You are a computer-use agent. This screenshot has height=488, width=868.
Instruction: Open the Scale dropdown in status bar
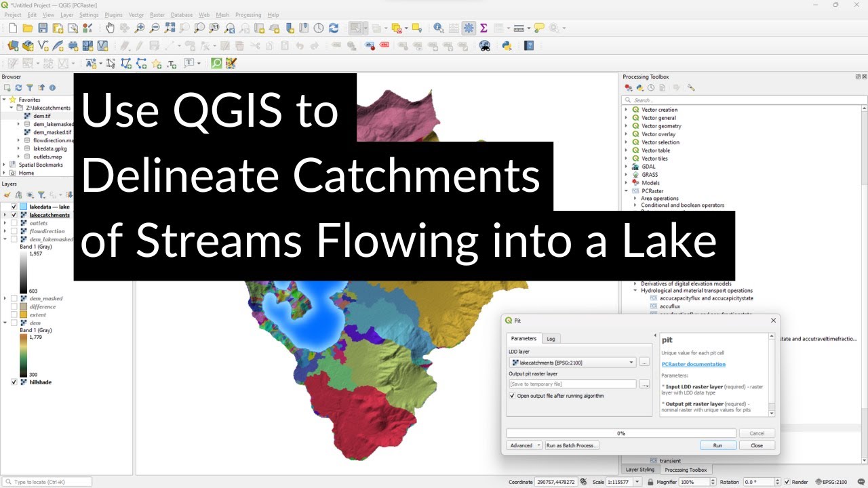[637, 482]
